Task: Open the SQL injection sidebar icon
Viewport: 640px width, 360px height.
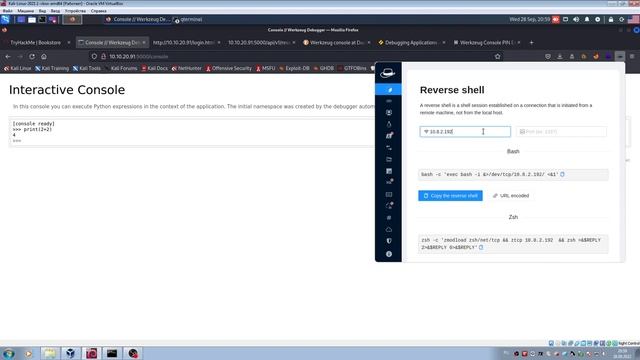Action: click(x=389, y=182)
